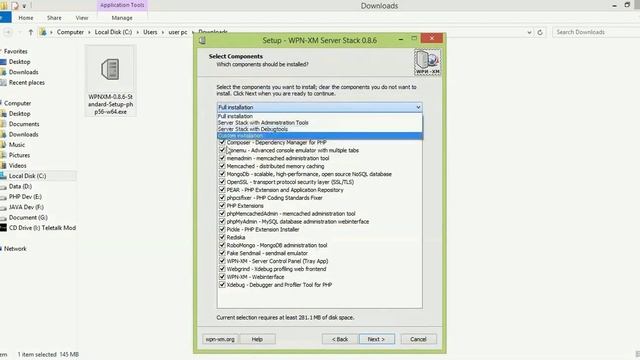Screen dimensions: 640x360
Task: Uncheck Rediska component
Action: click(x=222, y=237)
